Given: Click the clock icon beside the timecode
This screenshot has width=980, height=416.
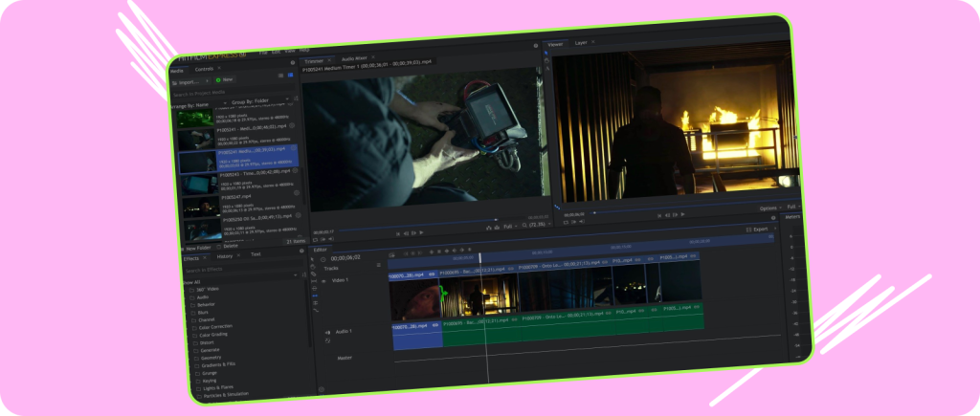Looking at the screenshot, I should pos(323,259).
